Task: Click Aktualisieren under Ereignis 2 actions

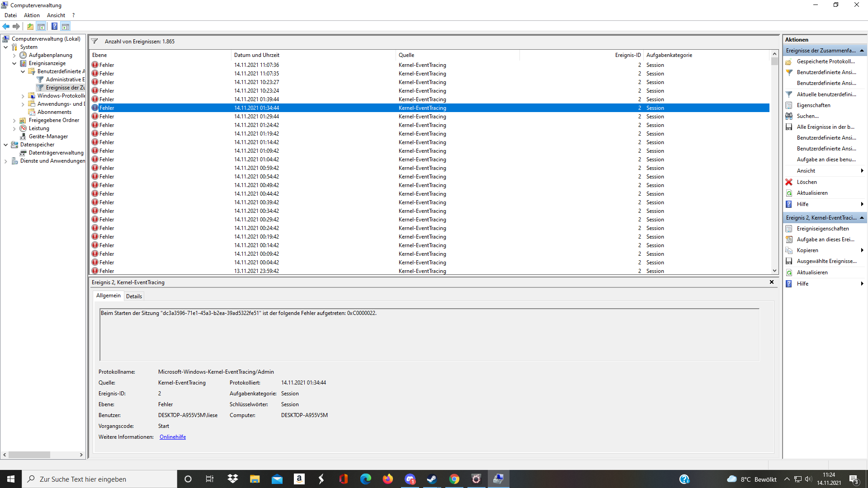Action: tap(812, 272)
